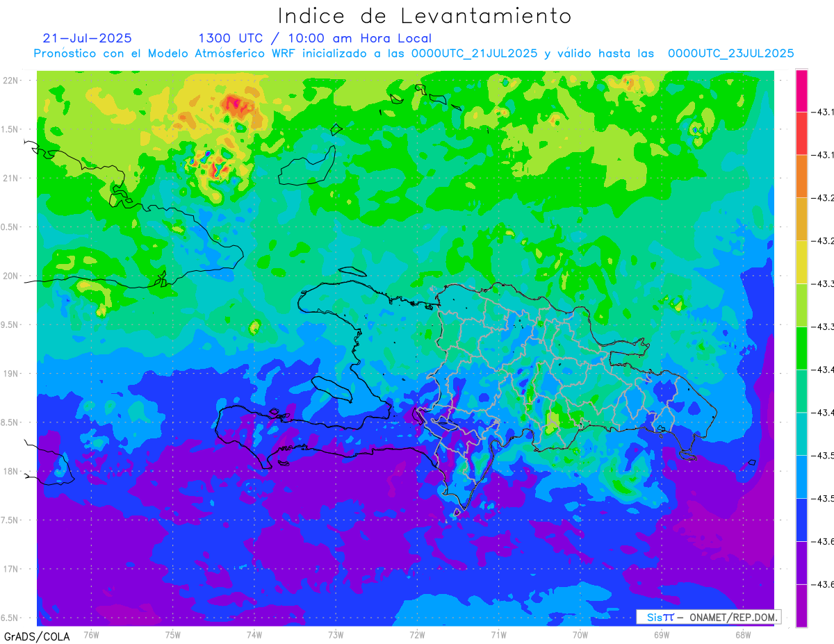Pick the light blue swatch in the colorbar
The height and width of the screenshot is (644, 834).
point(801,477)
